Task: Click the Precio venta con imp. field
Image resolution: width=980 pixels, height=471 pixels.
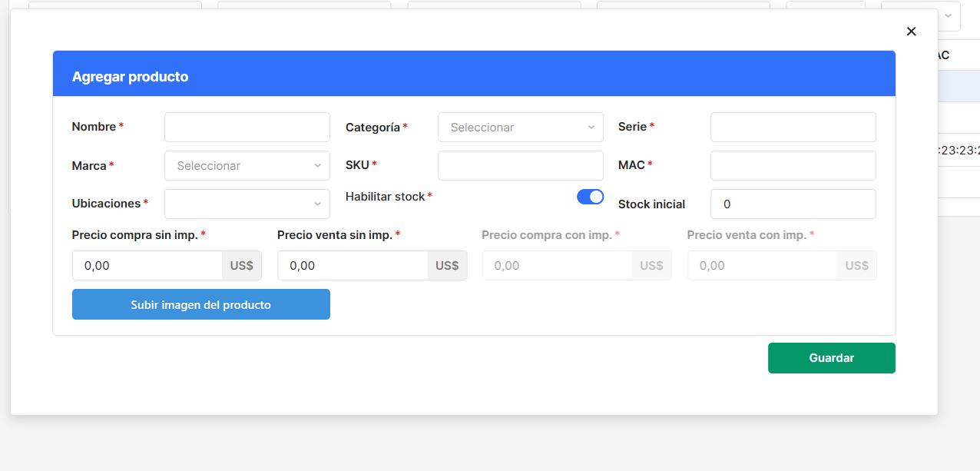Action: [x=763, y=265]
